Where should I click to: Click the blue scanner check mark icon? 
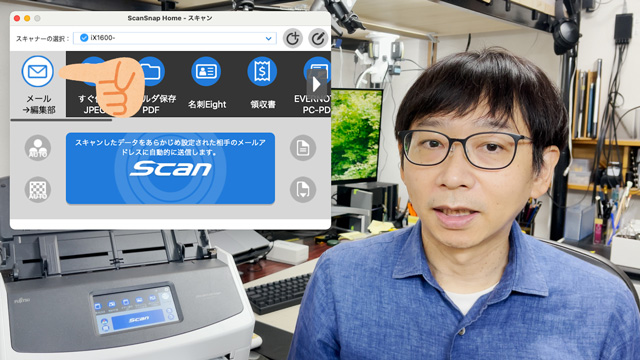pyautogui.click(x=84, y=38)
